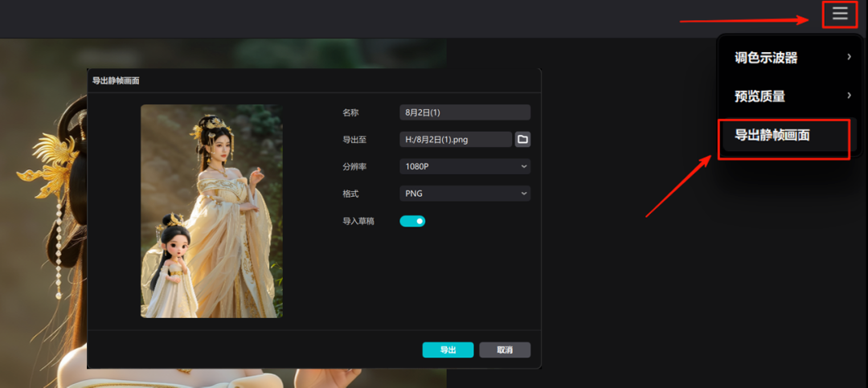The image size is (868, 388).
Task: Click the 导出静帧画面 dialog title
Action: coord(116,81)
